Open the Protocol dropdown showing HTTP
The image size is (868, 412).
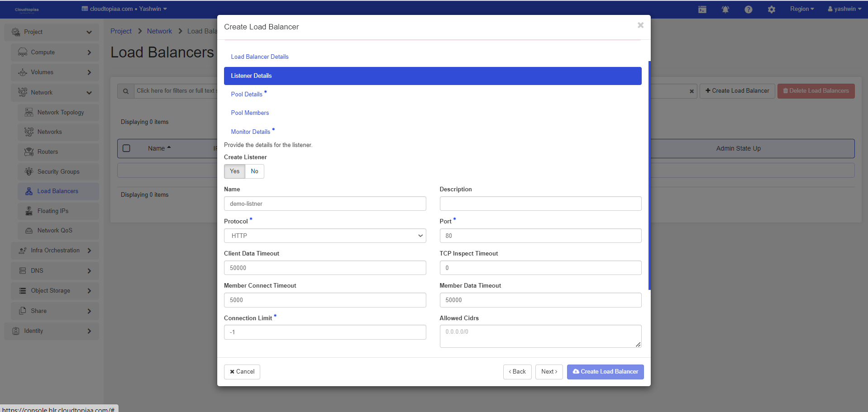coord(324,236)
